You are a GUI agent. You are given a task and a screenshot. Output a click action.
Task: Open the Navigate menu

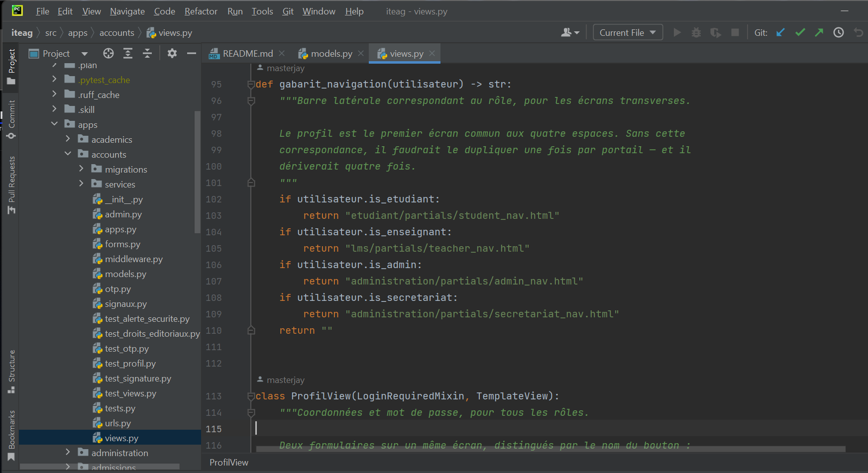127,11
